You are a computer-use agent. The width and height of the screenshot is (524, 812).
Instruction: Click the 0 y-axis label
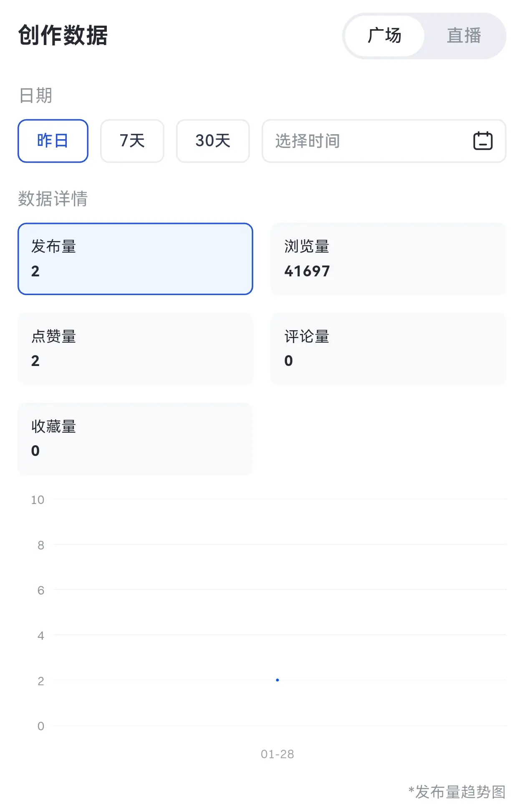coord(41,726)
